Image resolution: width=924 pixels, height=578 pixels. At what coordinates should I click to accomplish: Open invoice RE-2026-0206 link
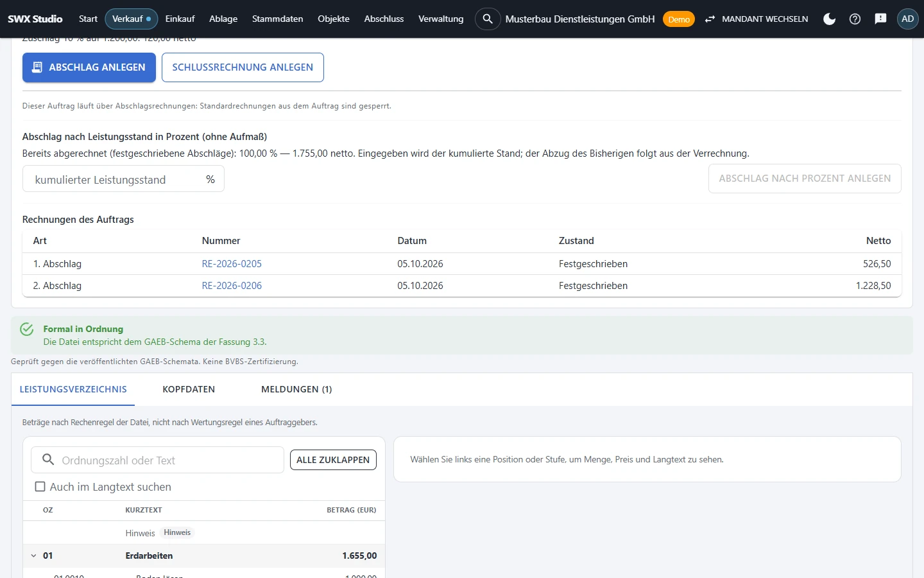point(232,286)
